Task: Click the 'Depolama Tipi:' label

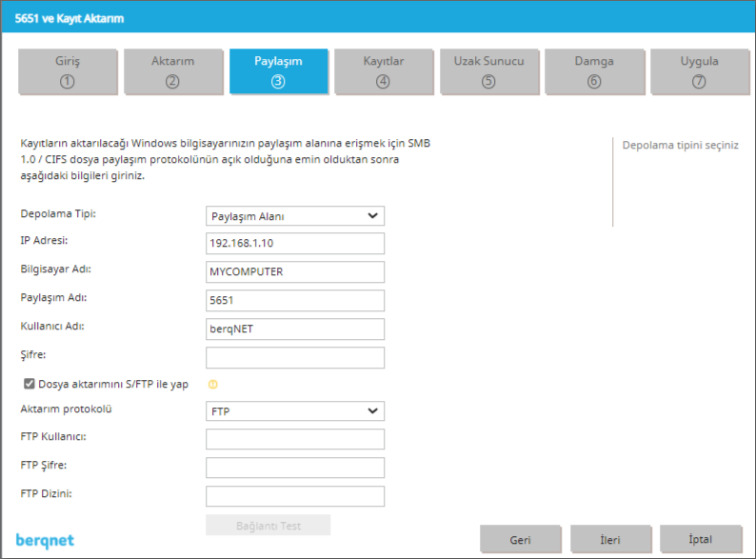Action: click(58, 213)
